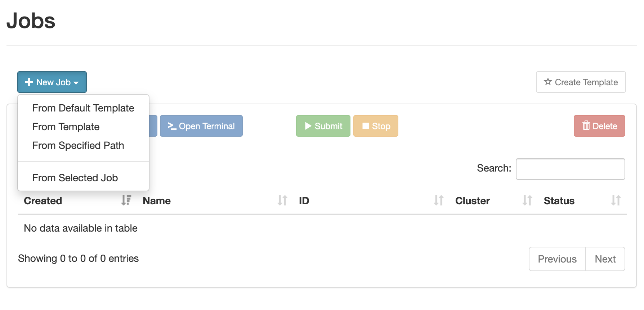Click the partially hidden blue button

coord(153,126)
